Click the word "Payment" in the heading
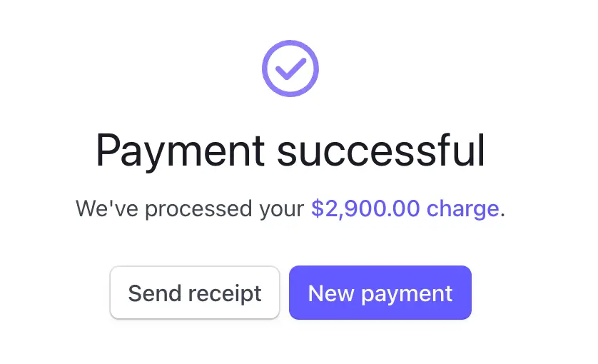598x364 pixels. pos(180,151)
